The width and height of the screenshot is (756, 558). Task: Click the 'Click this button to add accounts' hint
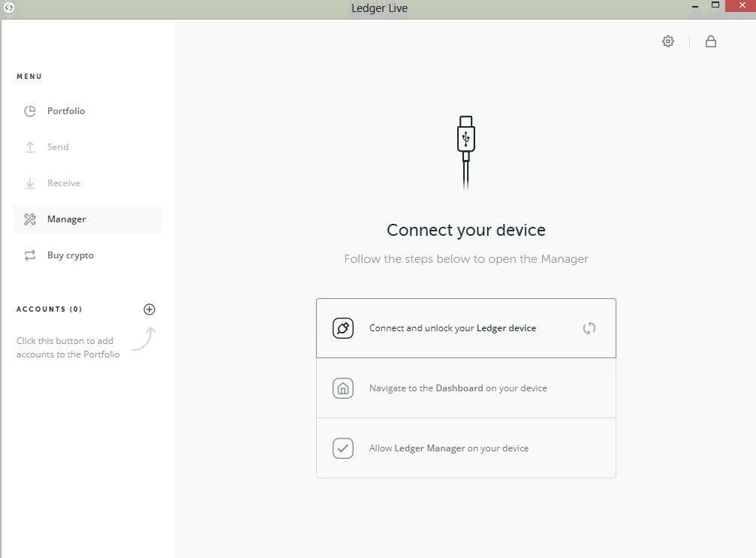pyautogui.click(x=68, y=347)
